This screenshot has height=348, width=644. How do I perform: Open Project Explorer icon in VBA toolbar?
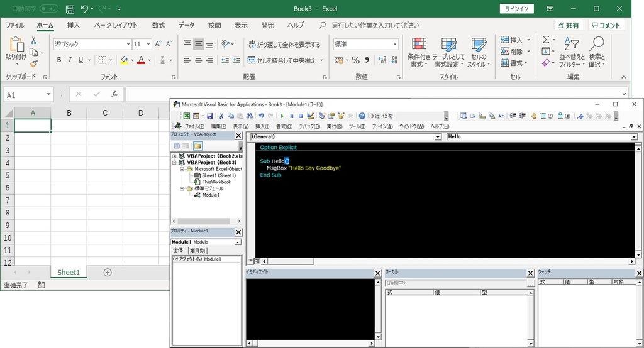(322, 116)
